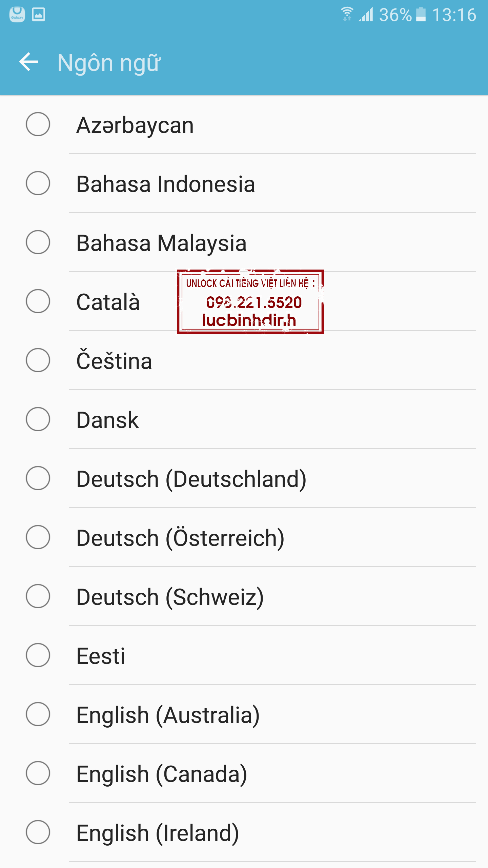Select the Bahasa Indonesia radio button
488x868 pixels.
click(x=38, y=183)
